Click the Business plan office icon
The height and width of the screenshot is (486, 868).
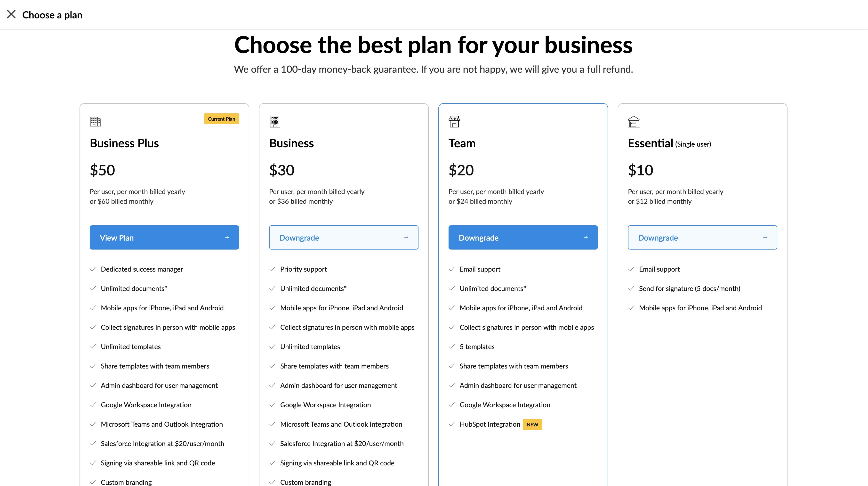click(x=275, y=121)
